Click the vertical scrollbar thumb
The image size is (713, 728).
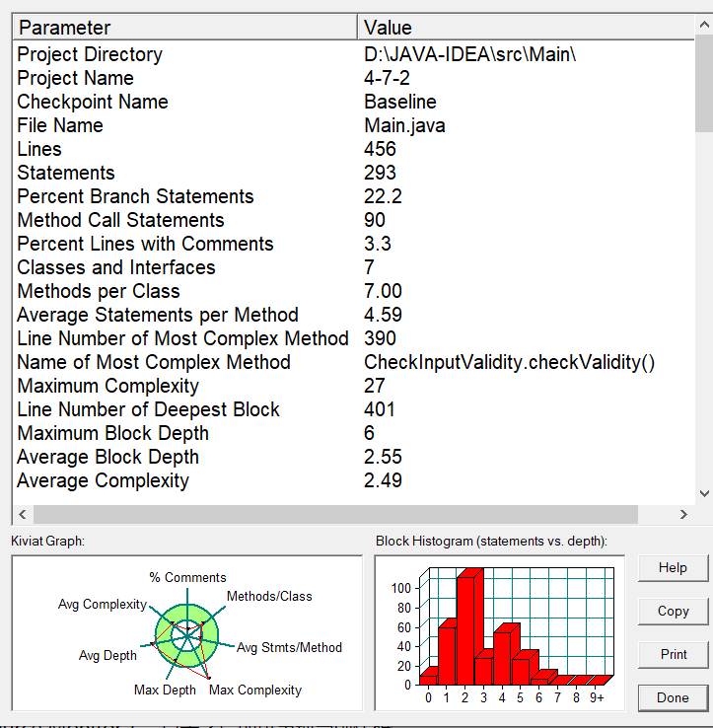[x=704, y=84]
